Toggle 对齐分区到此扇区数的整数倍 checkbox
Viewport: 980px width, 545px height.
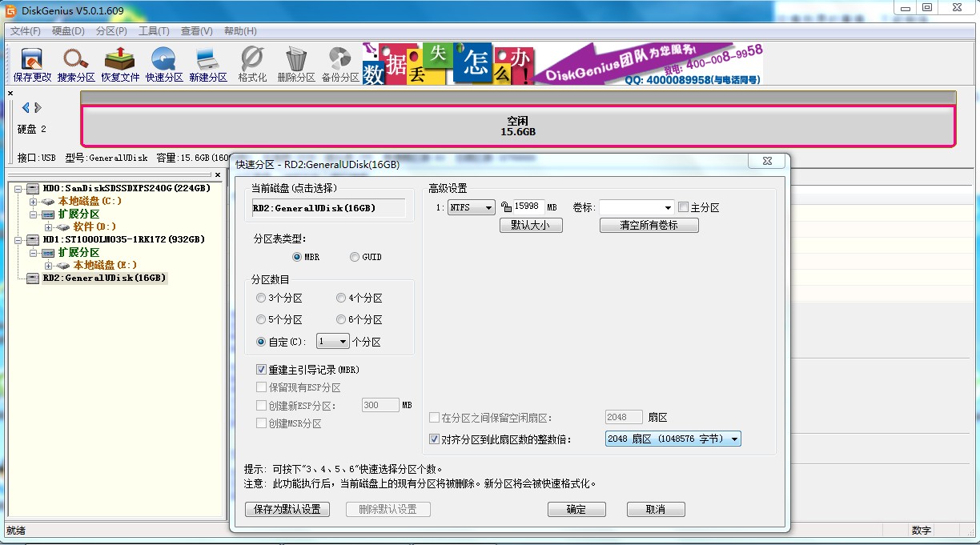[434, 439]
